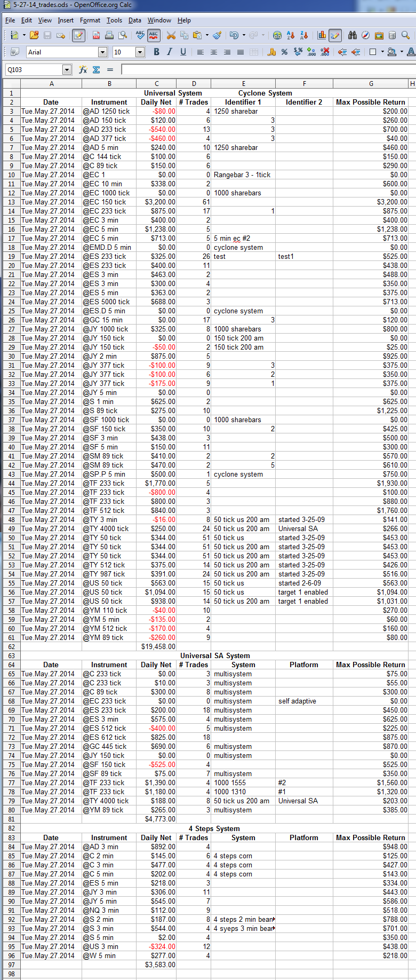This screenshot has height=980, width=416.
Task: Delete a decimal place
Action: tap(325, 52)
